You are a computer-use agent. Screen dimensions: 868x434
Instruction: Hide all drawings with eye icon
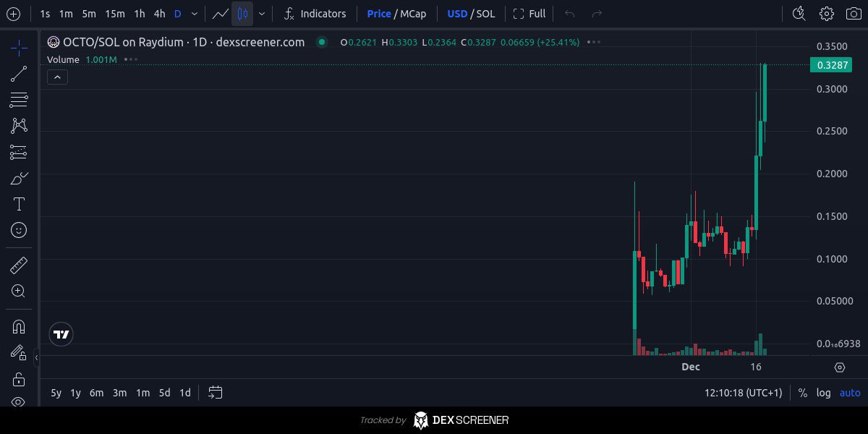19,402
